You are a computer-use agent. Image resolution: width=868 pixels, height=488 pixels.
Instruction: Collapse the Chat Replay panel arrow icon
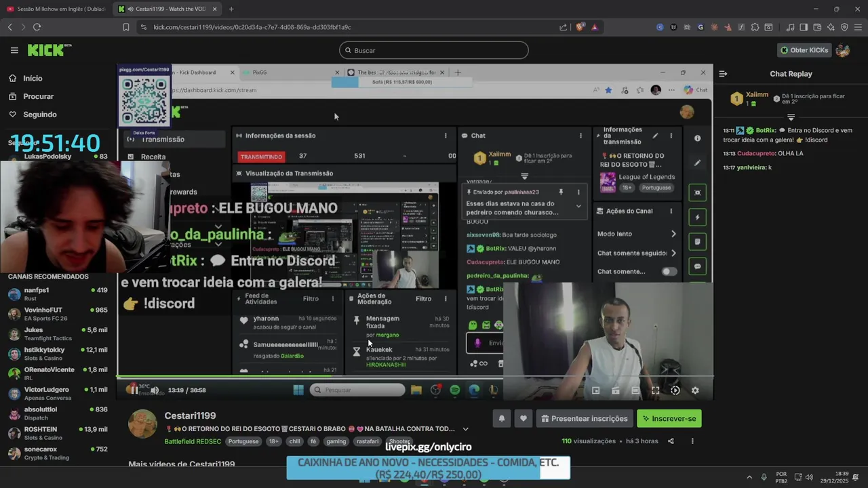723,74
